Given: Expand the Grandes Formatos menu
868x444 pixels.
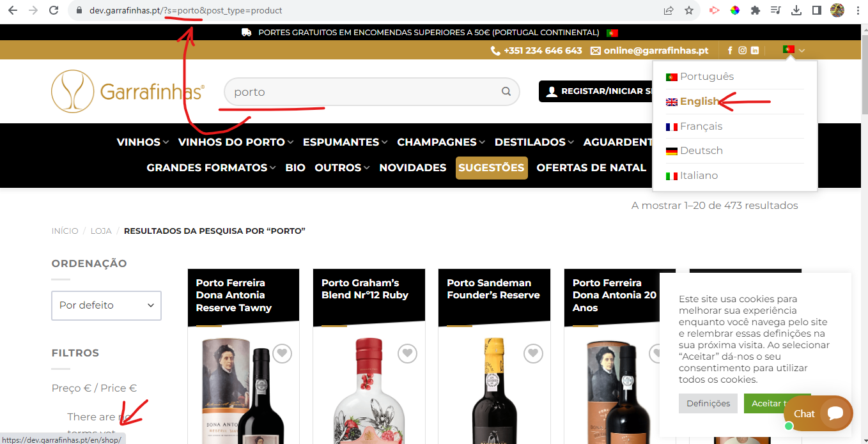Looking at the screenshot, I should (x=212, y=167).
